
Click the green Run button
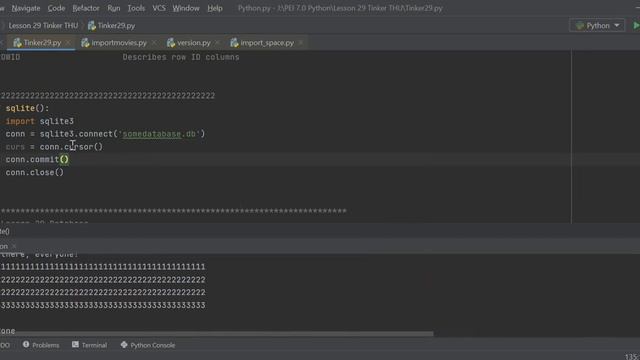pyautogui.click(x=636, y=26)
